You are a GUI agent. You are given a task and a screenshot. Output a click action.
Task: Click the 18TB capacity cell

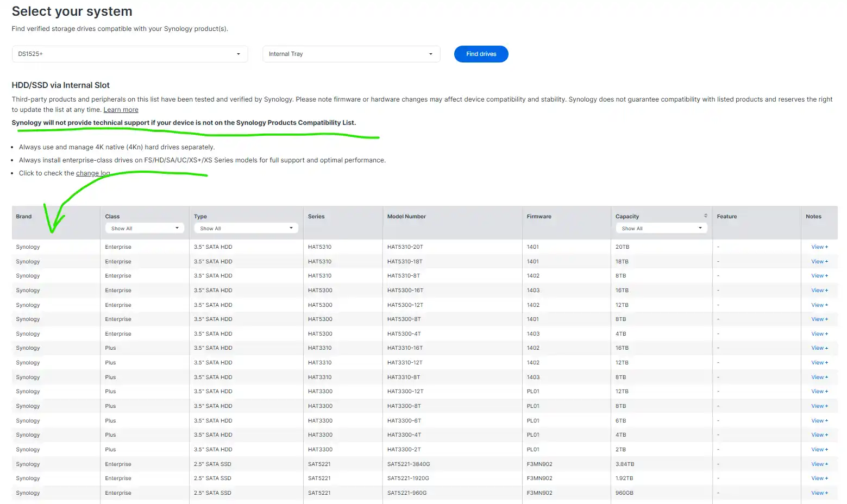click(x=622, y=262)
